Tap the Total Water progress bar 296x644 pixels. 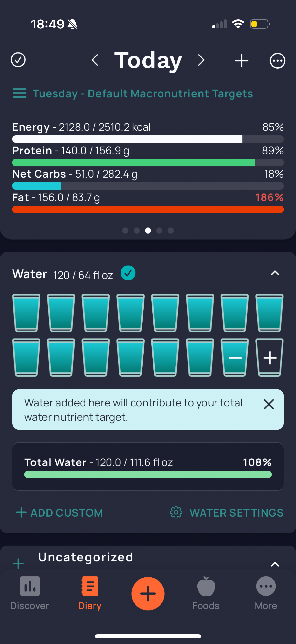[148, 474]
